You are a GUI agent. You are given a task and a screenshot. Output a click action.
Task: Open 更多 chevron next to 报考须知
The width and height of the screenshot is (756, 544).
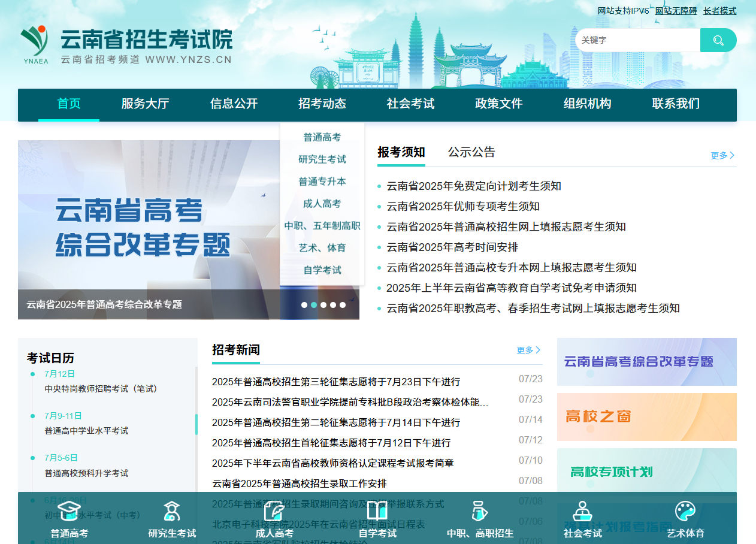click(722, 155)
